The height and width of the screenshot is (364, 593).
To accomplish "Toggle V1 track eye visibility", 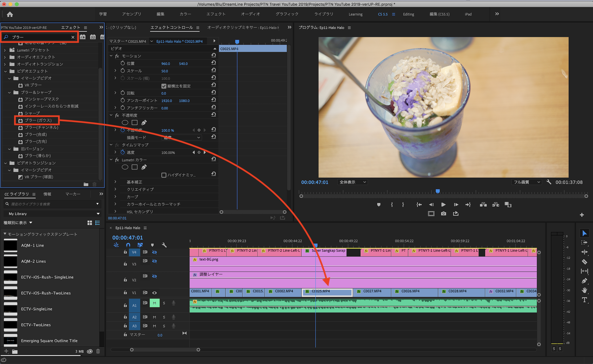I will point(154,293).
